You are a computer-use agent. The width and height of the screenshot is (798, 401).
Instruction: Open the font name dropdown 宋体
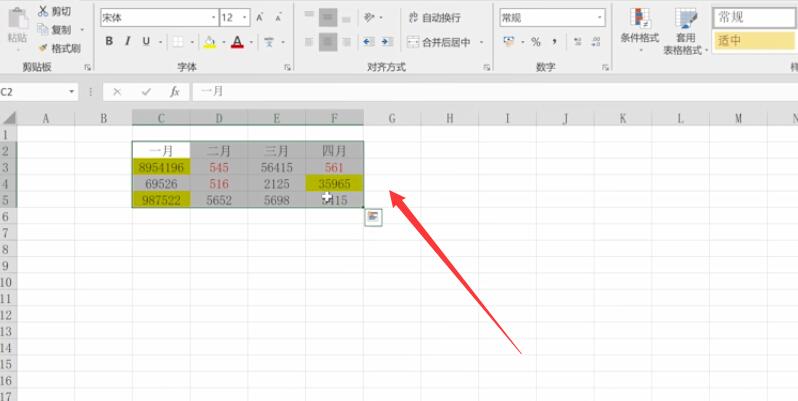[x=214, y=18]
